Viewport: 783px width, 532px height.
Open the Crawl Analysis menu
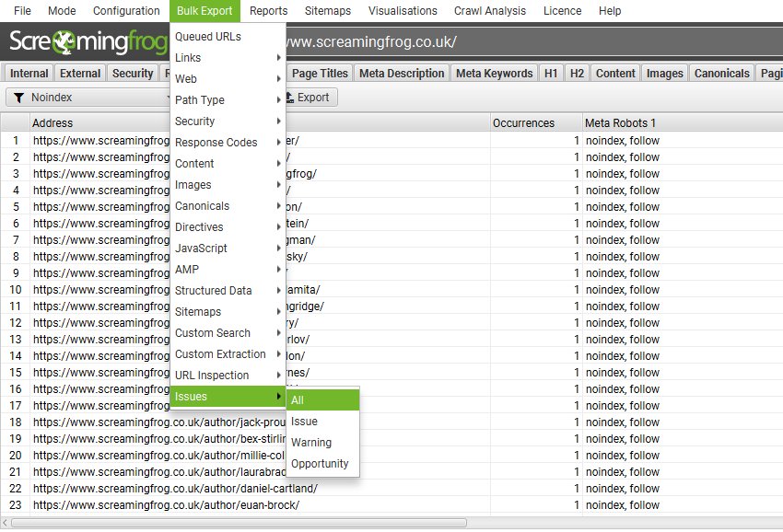(490, 10)
